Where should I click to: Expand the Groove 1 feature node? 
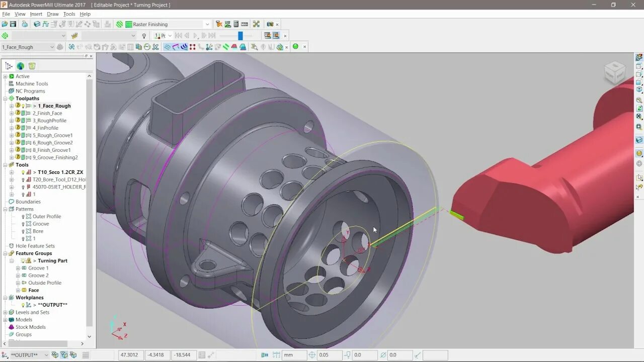18,268
